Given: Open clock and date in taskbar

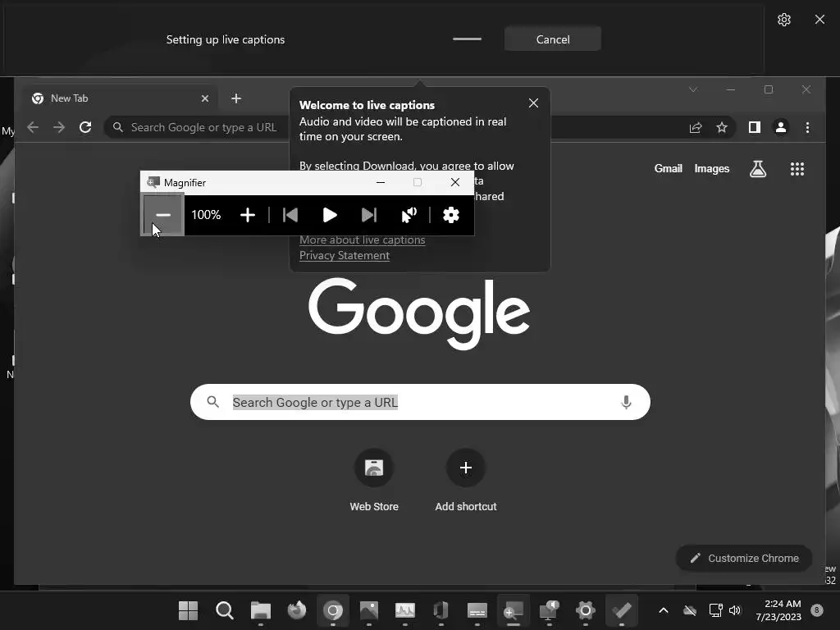Looking at the screenshot, I should pyautogui.click(x=778, y=610).
